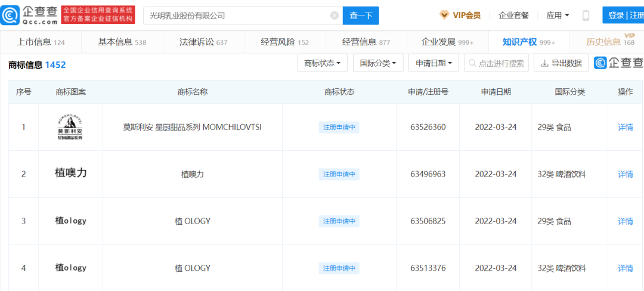Open the 植ology trademark image in row 3

coord(70,221)
